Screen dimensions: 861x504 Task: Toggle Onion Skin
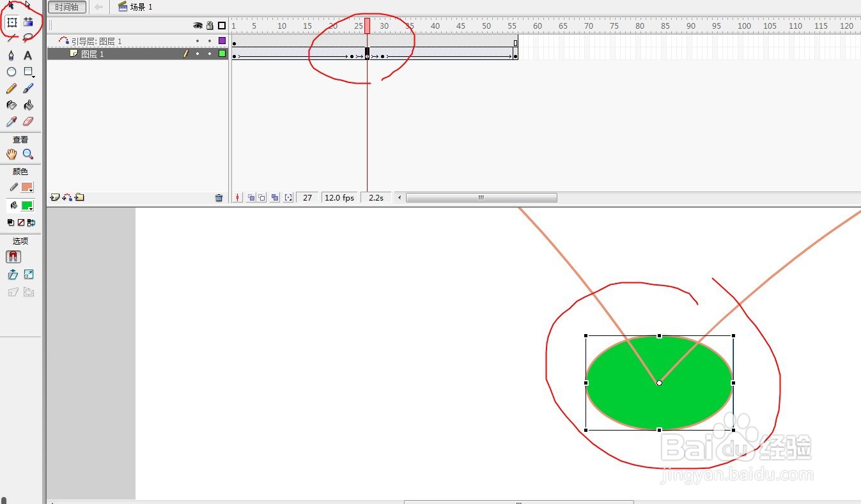click(x=251, y=197)
